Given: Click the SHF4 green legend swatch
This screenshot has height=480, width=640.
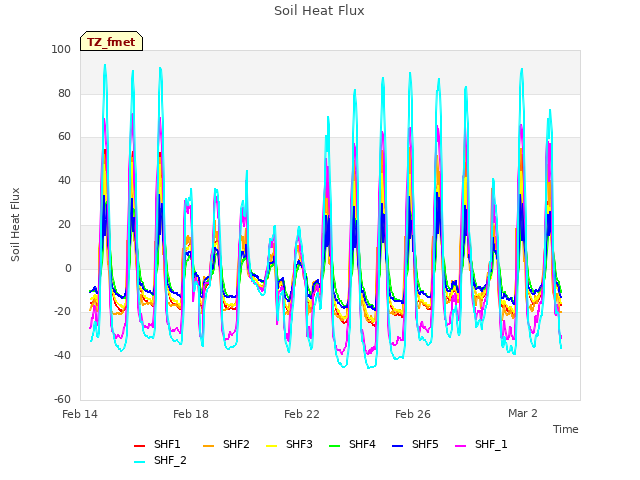Looking at the screenshot, I should [335, 446].
